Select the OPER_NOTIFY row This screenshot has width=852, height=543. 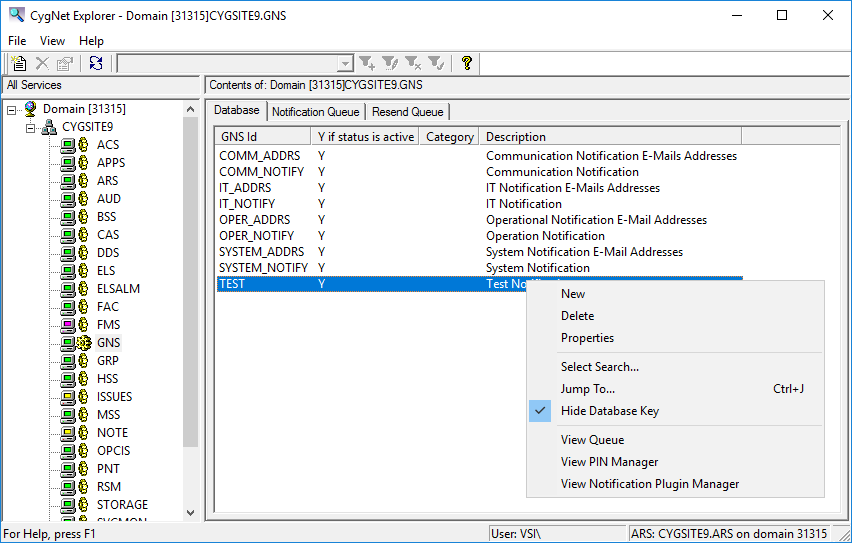click(479, 236)
